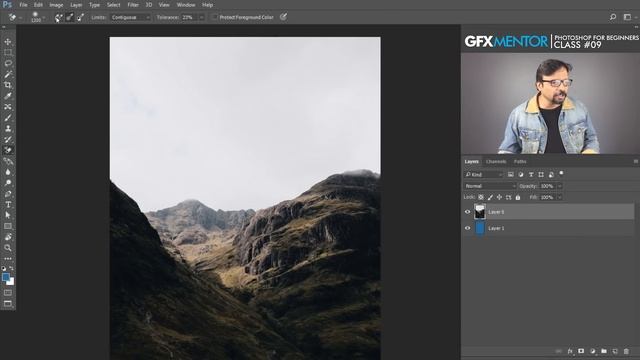640x360 pixels.
Task: Open the Edit Toolbar ellipsis
Action: 8,258
